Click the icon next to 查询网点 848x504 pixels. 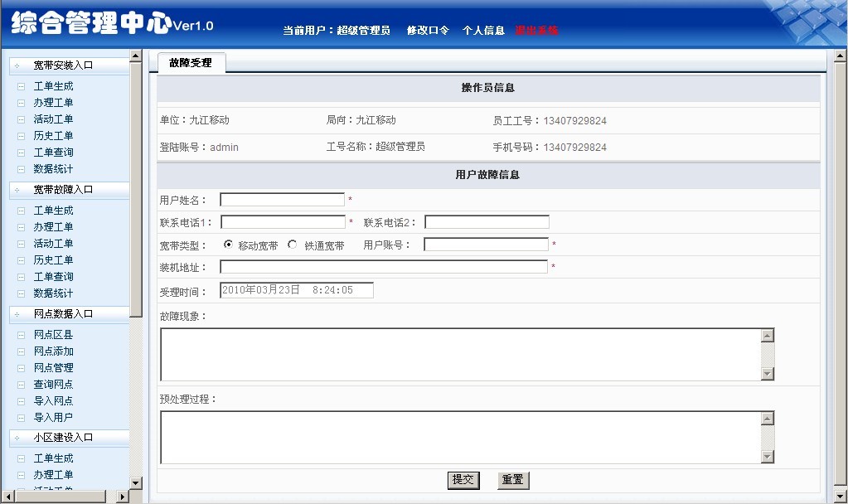coord(21,385)
